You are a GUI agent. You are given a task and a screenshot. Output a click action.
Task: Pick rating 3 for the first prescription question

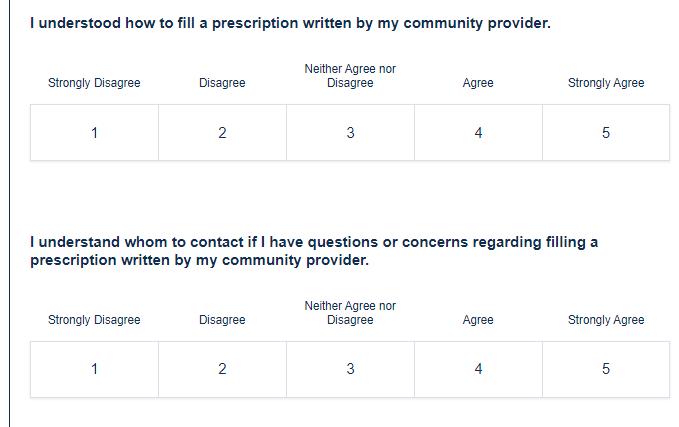point(350,133)
